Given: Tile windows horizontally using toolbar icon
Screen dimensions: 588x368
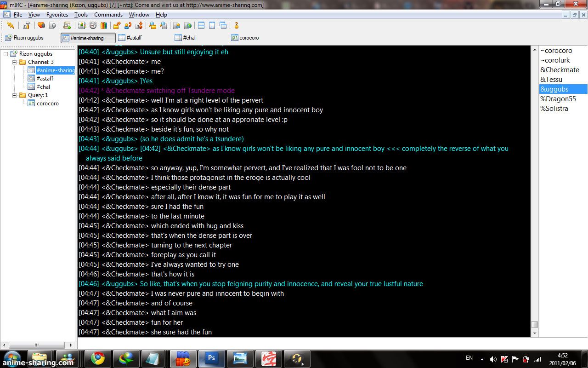Looking at the screenshot, I should tap(201, 25).
